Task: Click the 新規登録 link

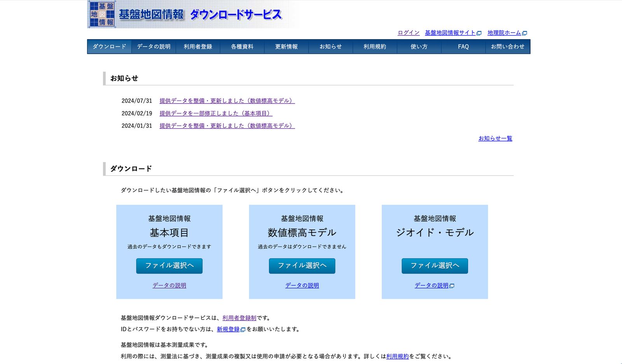Action: coord(228,329)
